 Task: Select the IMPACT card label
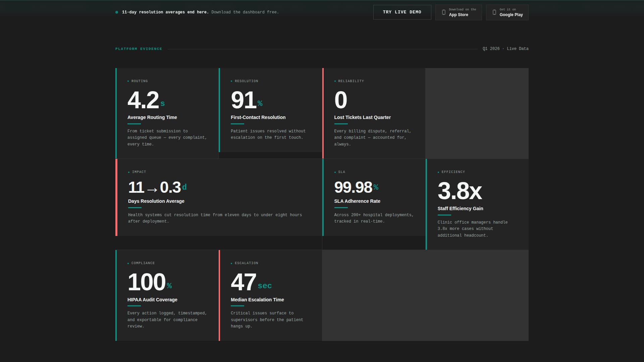point(139,172)
